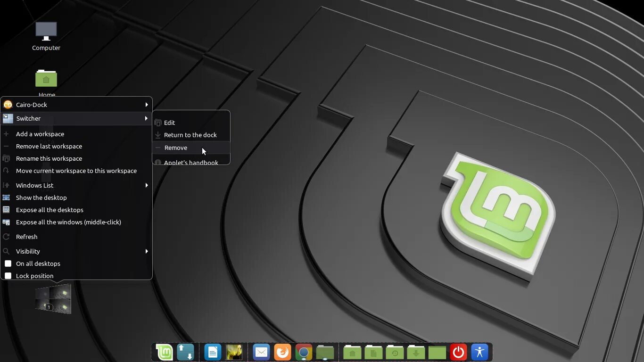Choose Remove last workspace
This screenshot has height=362, width=644.
point(76,146)
